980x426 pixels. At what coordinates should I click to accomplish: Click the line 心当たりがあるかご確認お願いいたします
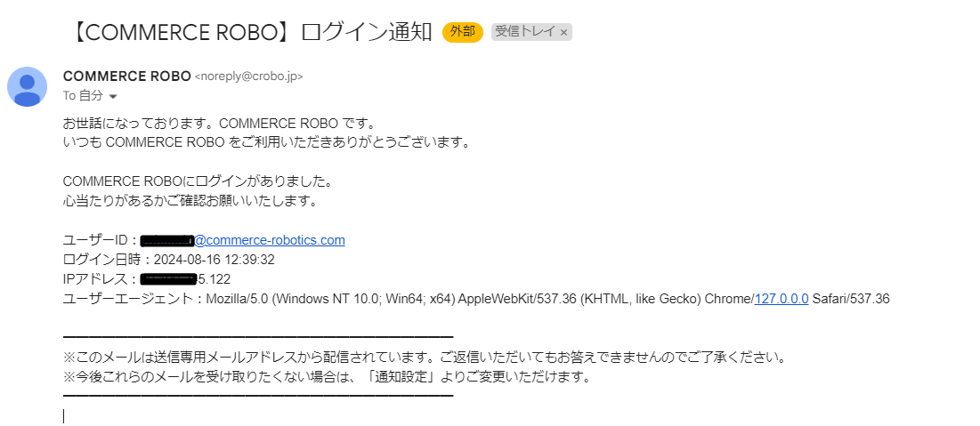pos(190,201)
